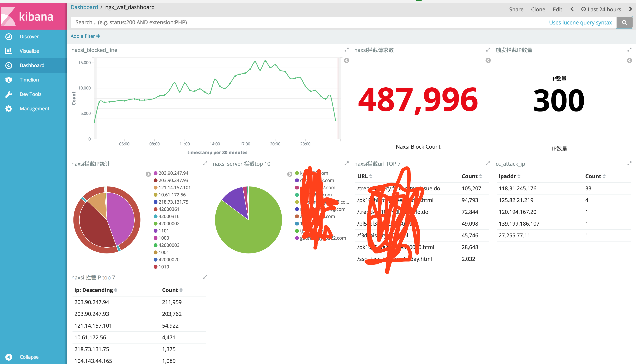Click the search magnifier button

pyautogui.click(x=624, y=23)
